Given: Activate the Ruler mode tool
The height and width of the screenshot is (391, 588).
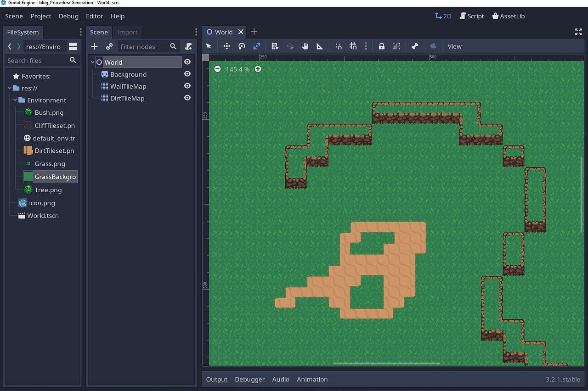Looking at the screenshot, I should coord(320,46).
